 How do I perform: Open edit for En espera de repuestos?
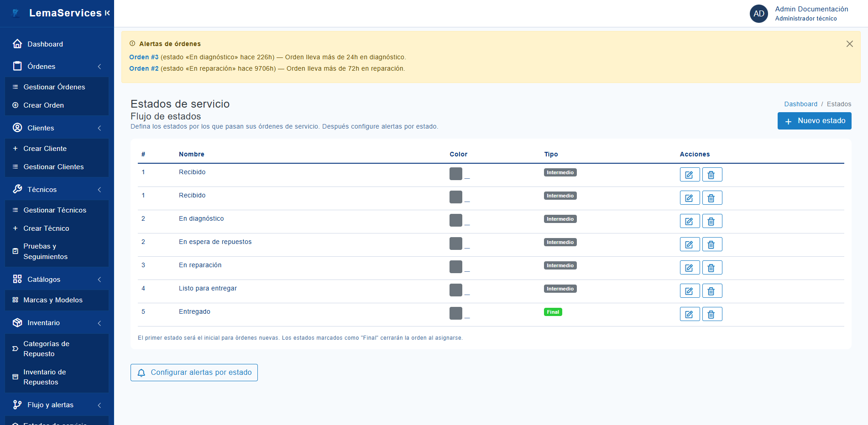point(689,244)
